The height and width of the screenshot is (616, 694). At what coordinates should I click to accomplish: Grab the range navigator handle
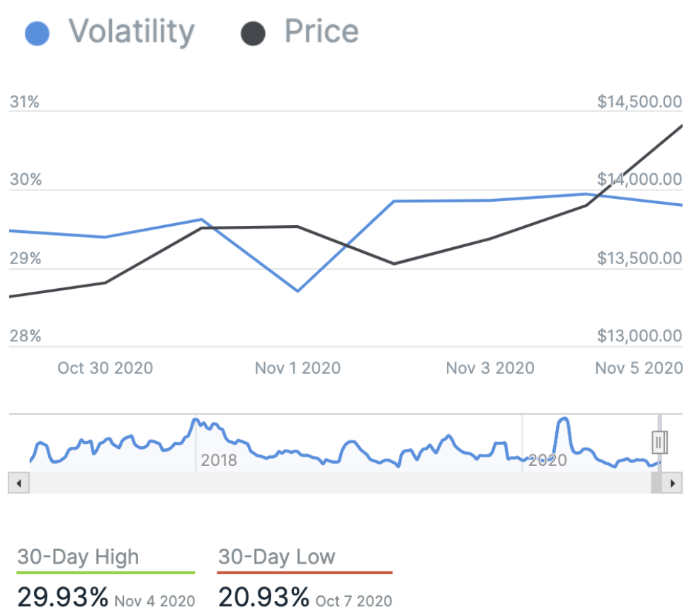point(659,443)
